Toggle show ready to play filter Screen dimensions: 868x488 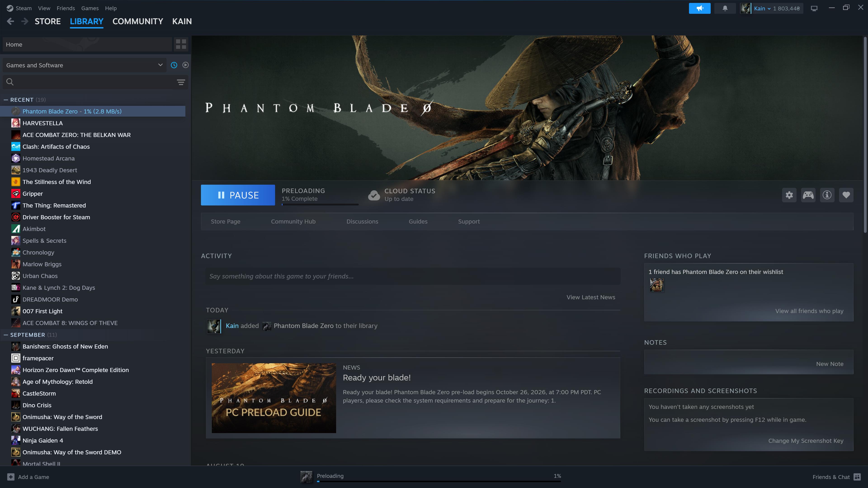[x=185, y=65]
